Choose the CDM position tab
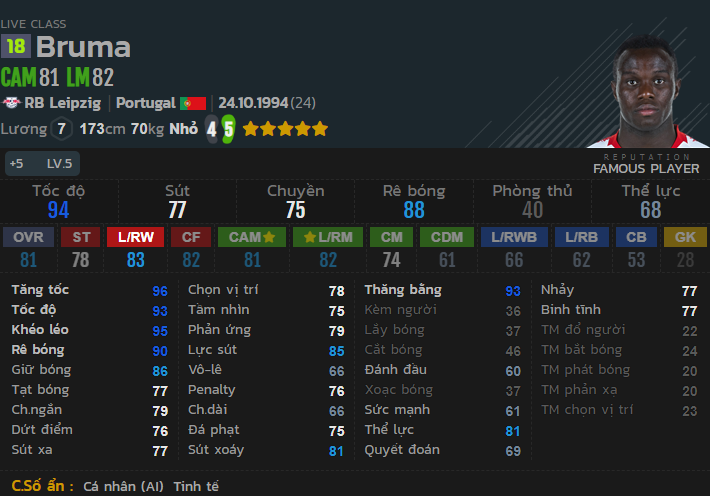The width and height of the screenshot is (710, 496). (447, 237)
